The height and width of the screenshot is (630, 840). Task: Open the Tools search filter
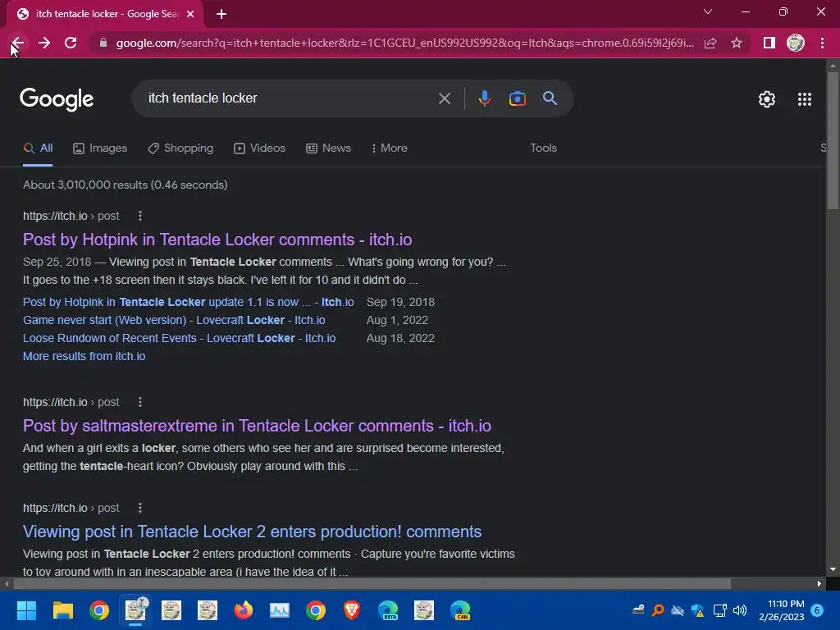pos(543,148)
